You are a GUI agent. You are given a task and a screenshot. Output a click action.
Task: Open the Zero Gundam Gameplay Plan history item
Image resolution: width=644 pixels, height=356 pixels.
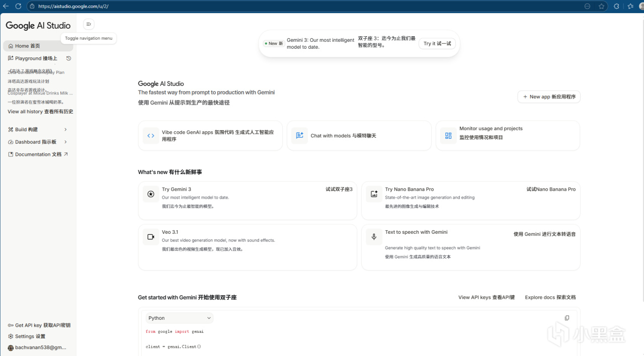point(36,72)
